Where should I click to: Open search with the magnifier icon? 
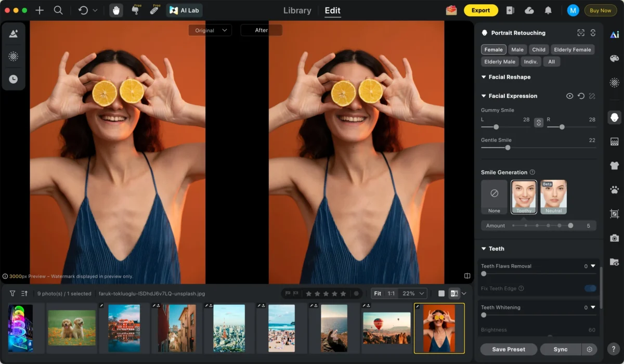point(57,10)
